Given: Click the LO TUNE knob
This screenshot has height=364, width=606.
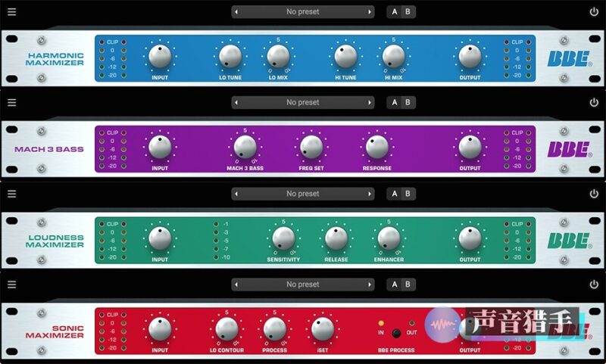Looking at the screenshot, I should tap(230, 56).
